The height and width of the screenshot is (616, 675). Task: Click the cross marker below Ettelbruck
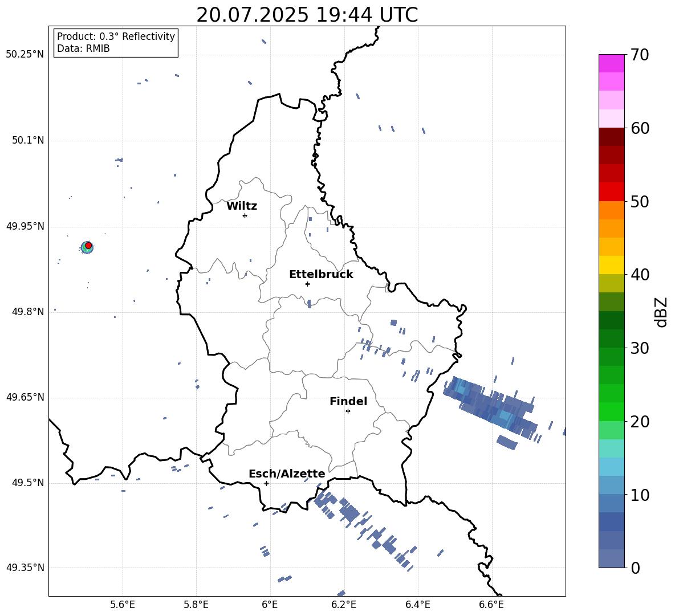point(307,284)
